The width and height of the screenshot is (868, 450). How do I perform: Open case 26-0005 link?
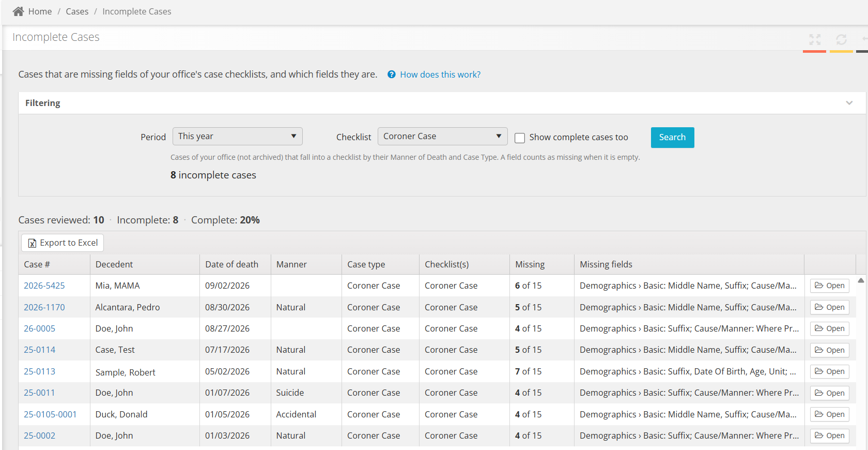[39, 328]
